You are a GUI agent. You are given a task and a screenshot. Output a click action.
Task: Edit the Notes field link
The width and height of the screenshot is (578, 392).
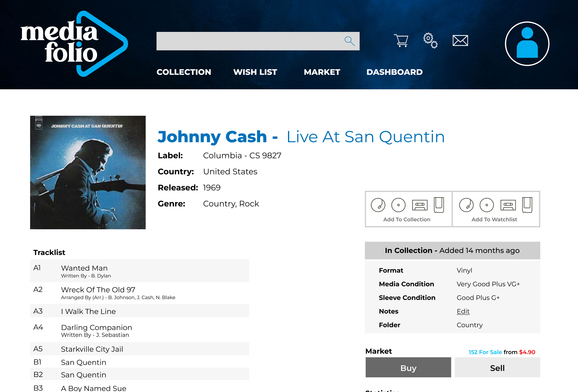coord(463,311)
